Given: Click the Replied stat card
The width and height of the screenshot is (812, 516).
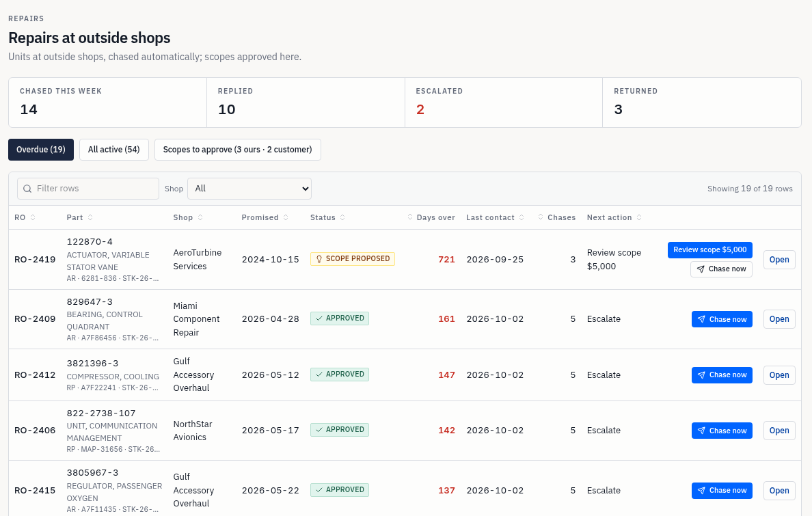Looking at the screenshot, I should [x=306, y=103].
